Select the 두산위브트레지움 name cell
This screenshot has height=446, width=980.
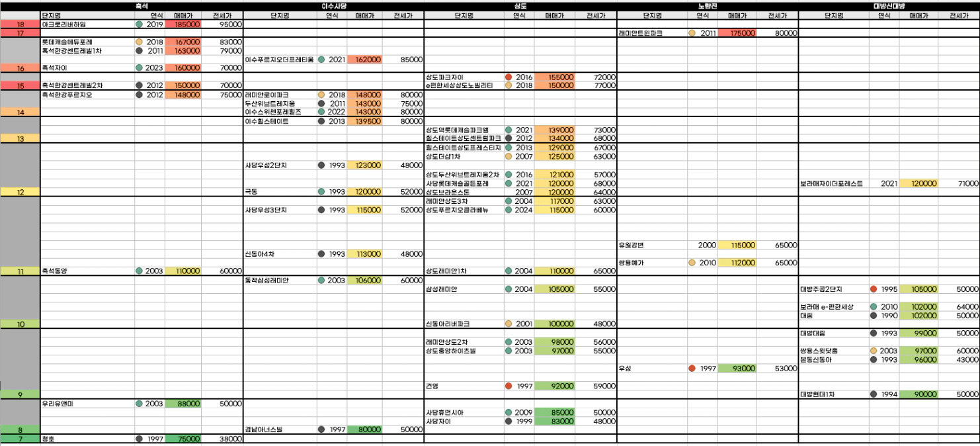click(x=280, y=103)
